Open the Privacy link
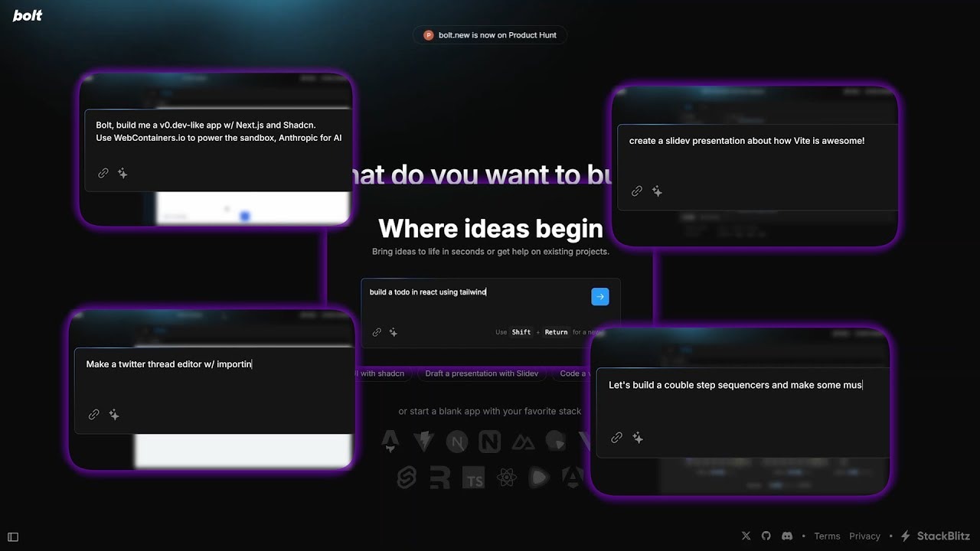 [x=864, y=536]
